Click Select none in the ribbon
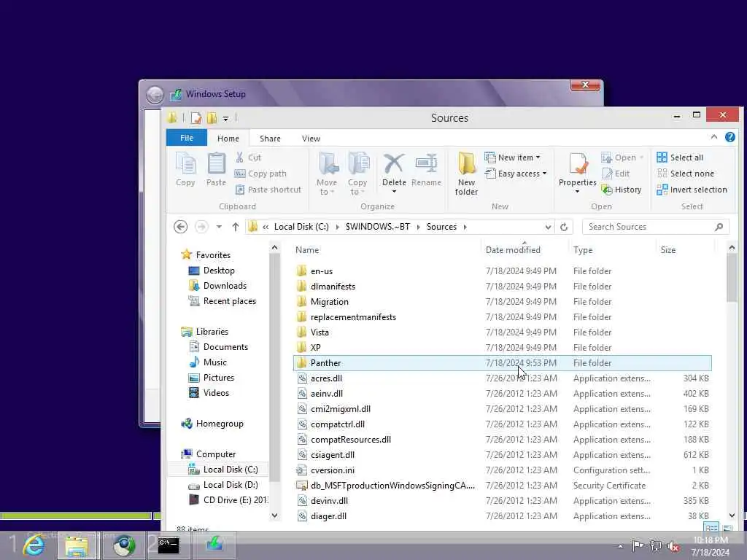Viewport: 747px width, 560px height. click(x=686, y=174)
